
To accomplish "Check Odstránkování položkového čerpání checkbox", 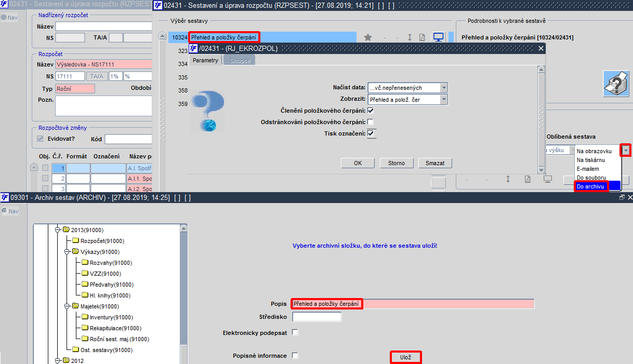I will point(371,122).
